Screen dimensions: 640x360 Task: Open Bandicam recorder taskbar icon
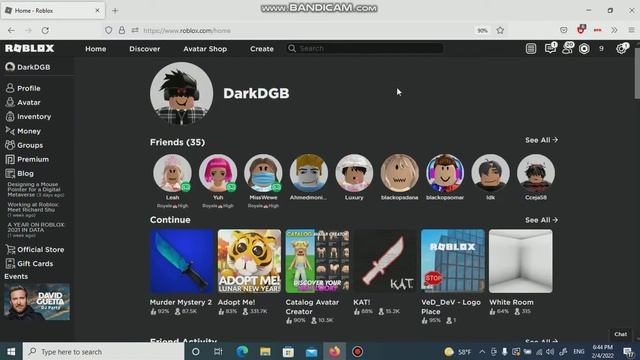tap(358, 351)
